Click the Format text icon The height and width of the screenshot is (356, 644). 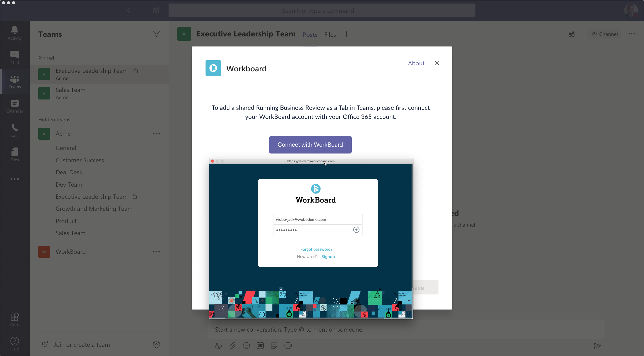tap(218, 346)
